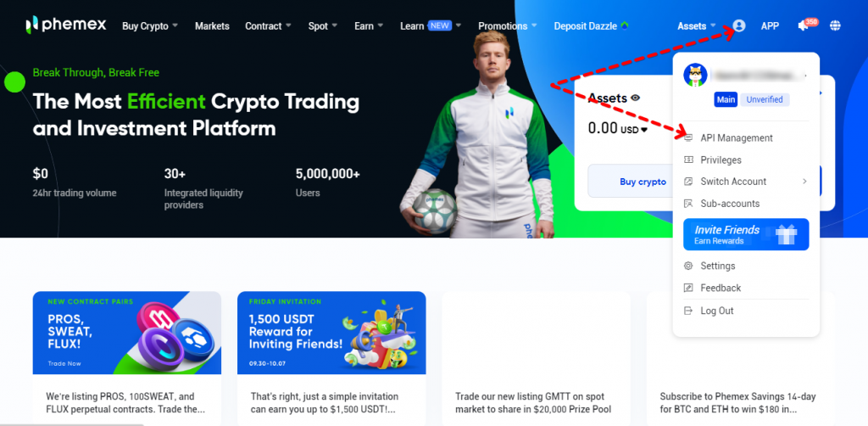This screenshot has height=426, width=868.
Task: Toggle assets balance visibility eye
Action: click(x=636, y=98)
